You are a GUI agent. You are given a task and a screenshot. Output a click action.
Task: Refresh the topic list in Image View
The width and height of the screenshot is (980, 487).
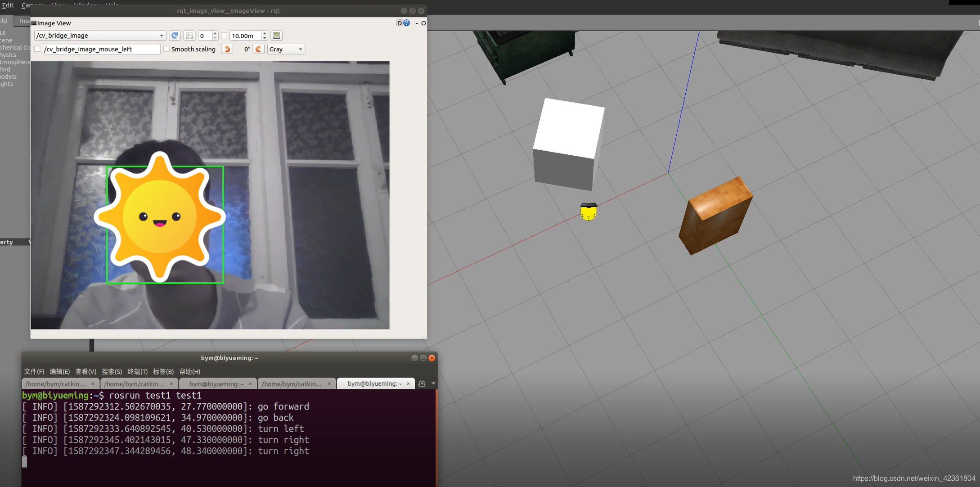pyautogui.click(x=175, y=36)
